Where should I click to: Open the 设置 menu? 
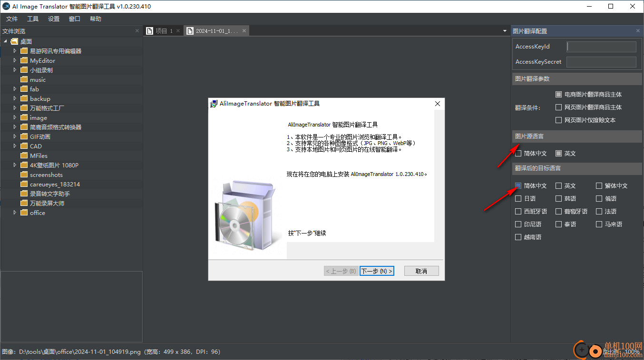pyautogui.click(x=54, y=19)
